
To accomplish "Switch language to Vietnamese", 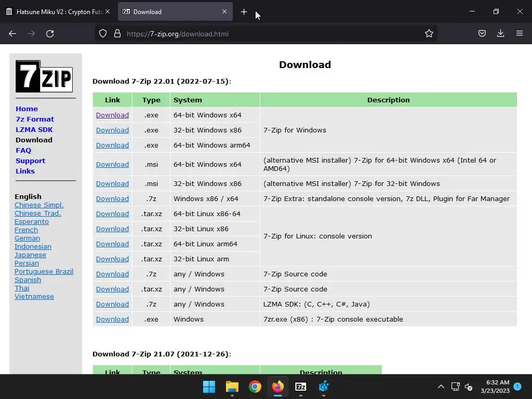I will tap(34, 297).
